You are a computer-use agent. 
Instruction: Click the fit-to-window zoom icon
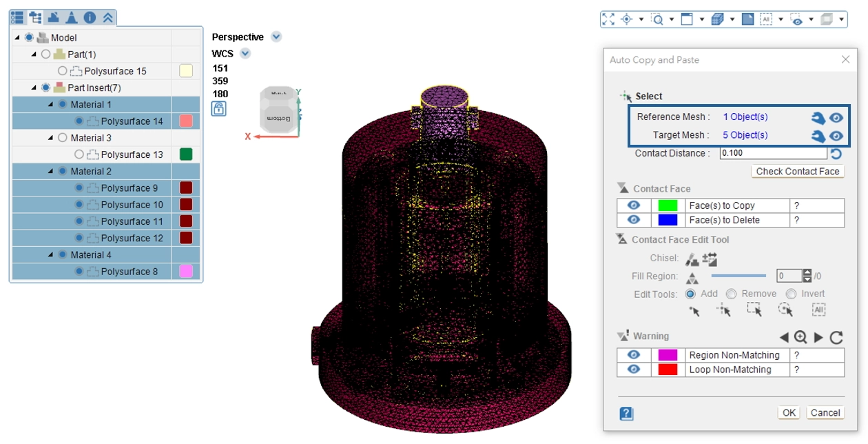[x=608, y=19]
